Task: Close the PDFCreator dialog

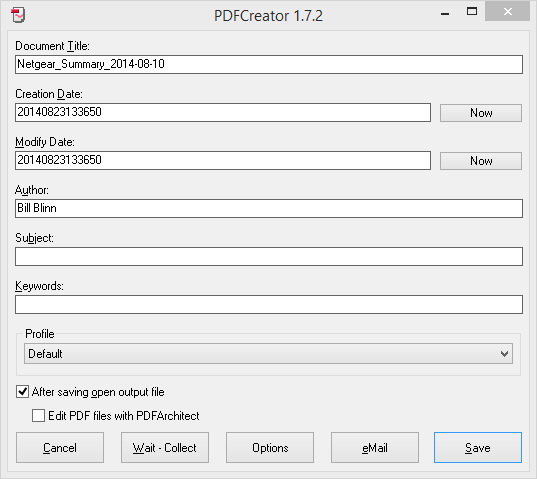Action: coord(507,11)
